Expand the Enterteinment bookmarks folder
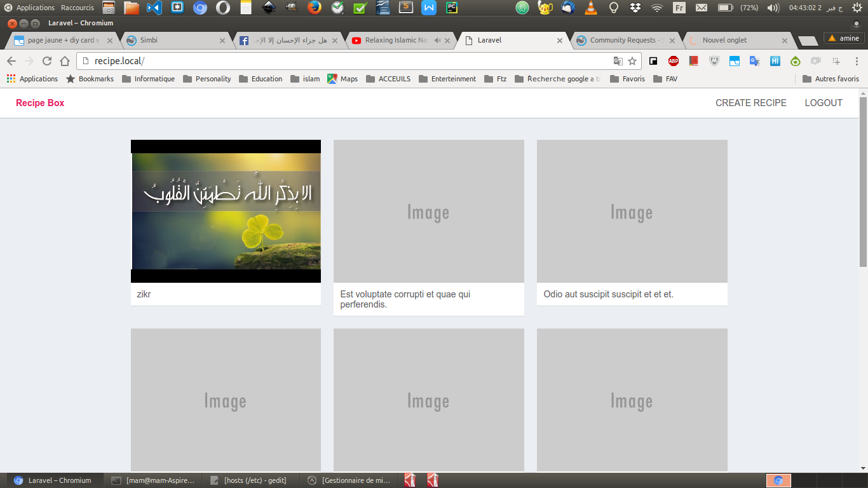This screenshot has width=868, height=488. pyautogui.click(x=447, y=79)
